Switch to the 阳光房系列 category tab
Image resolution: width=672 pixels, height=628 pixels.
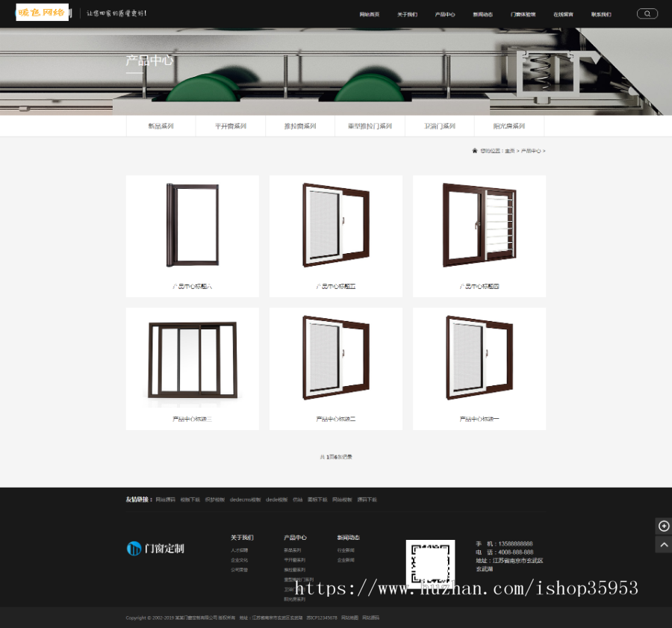point(509,126)
